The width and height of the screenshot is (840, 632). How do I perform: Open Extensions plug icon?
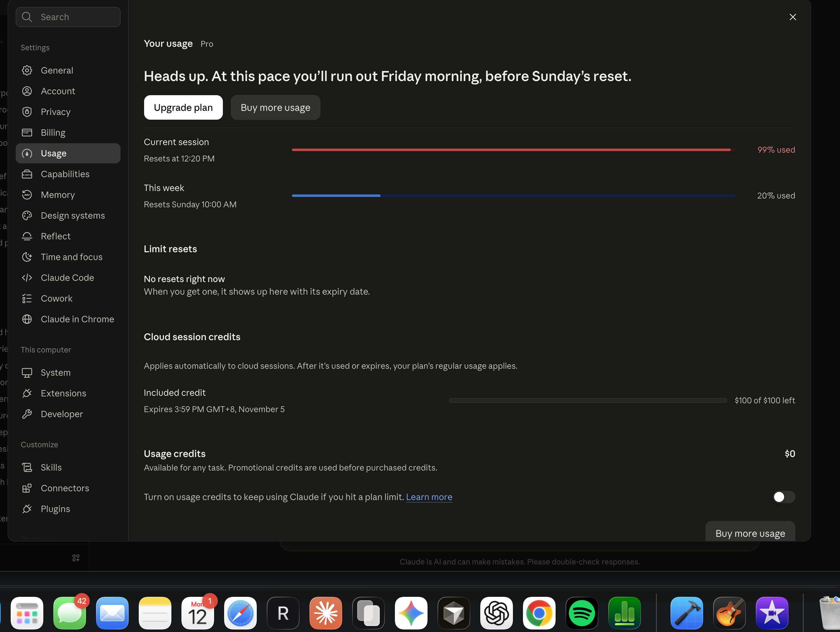[27, 393]
